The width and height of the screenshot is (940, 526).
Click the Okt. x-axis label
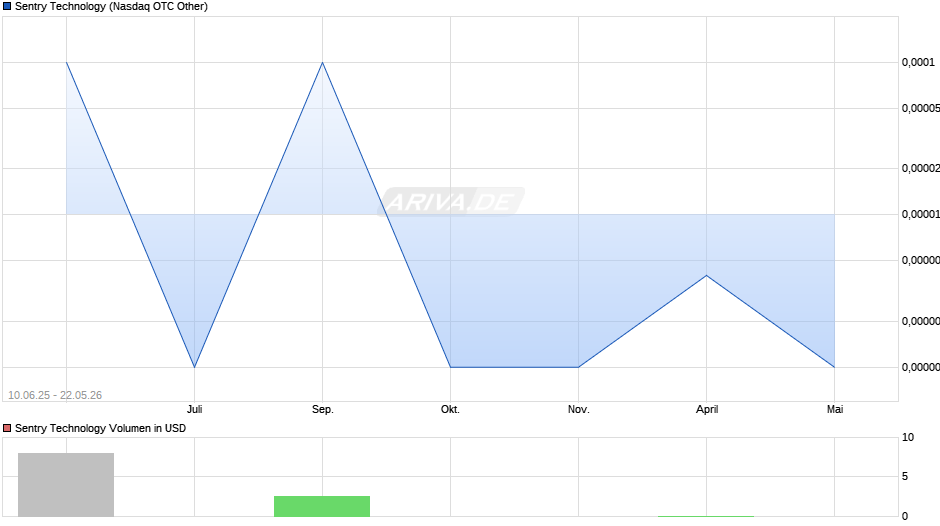tap(450, 409)
